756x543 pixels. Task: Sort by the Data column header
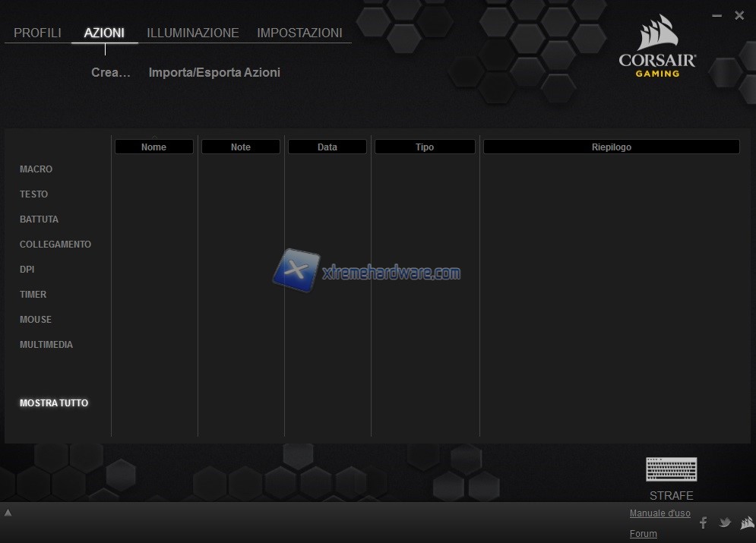[327, 147]
